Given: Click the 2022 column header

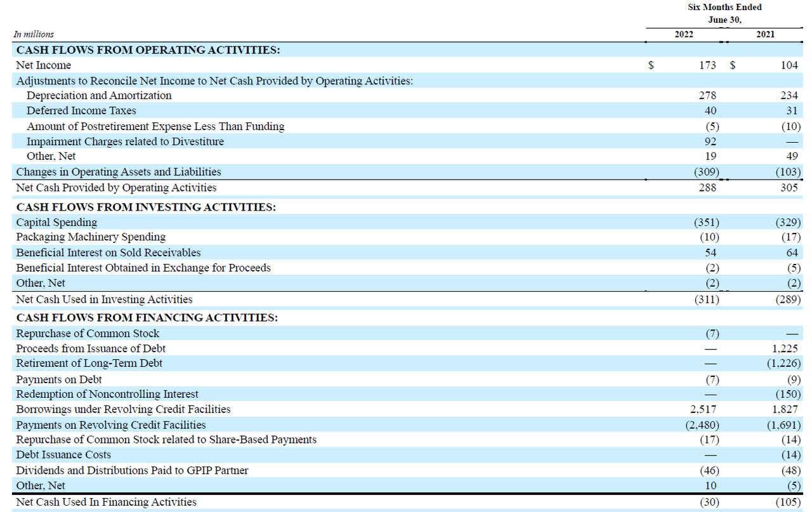Looking at the screenshot, I should (684, 34).
